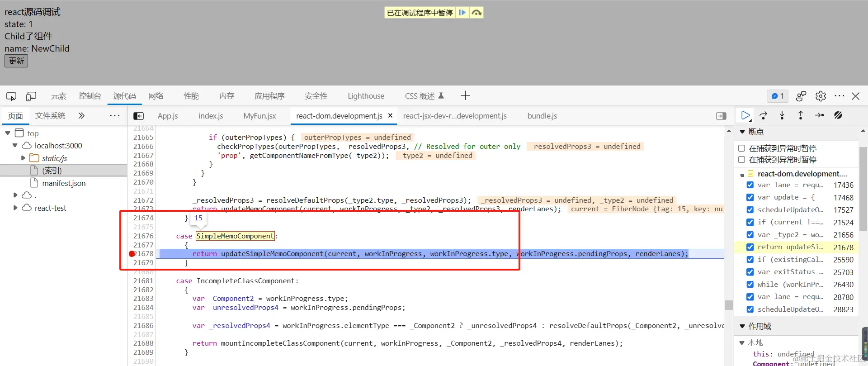Disable breakpoint at line 26430
Viewport: 868px width, 366px height.
pyautogui.click(x=750, y=284)
